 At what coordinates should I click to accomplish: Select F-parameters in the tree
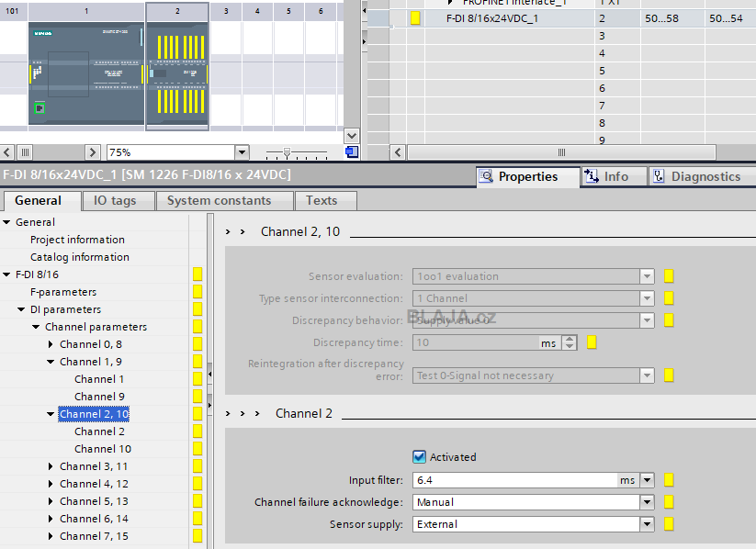click(63, 292)
